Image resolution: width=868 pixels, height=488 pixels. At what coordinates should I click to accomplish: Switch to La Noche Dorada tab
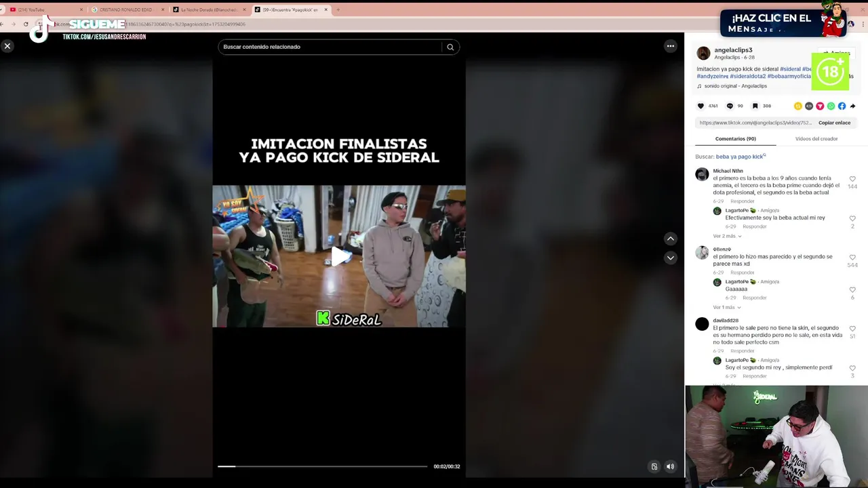(x=209, y=9)
